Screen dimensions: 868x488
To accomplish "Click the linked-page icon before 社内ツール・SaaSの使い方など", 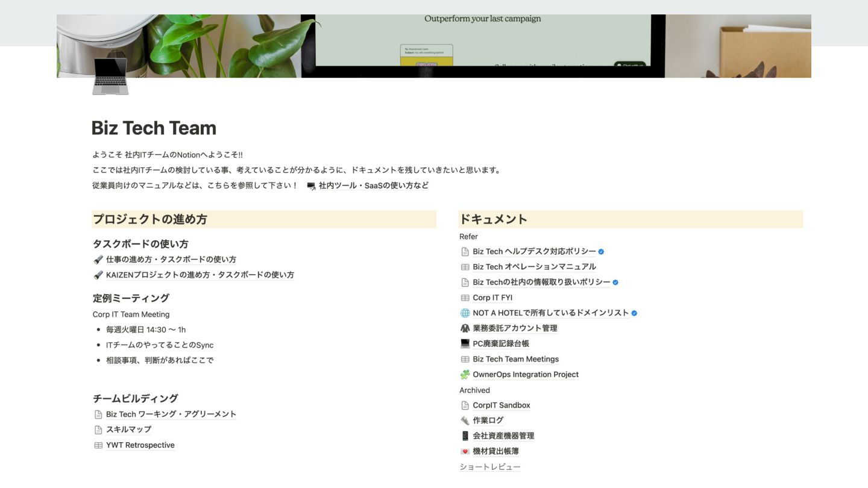I will coord(311,186).
